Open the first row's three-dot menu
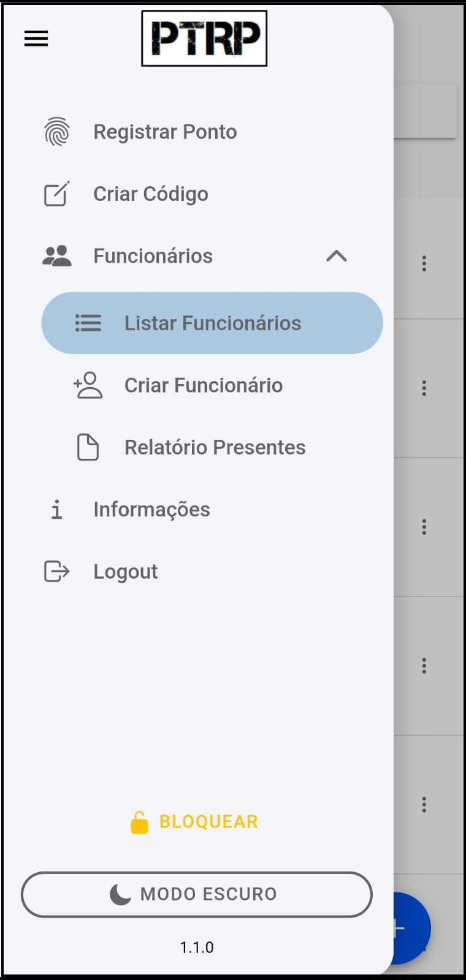 coord(424,263)
